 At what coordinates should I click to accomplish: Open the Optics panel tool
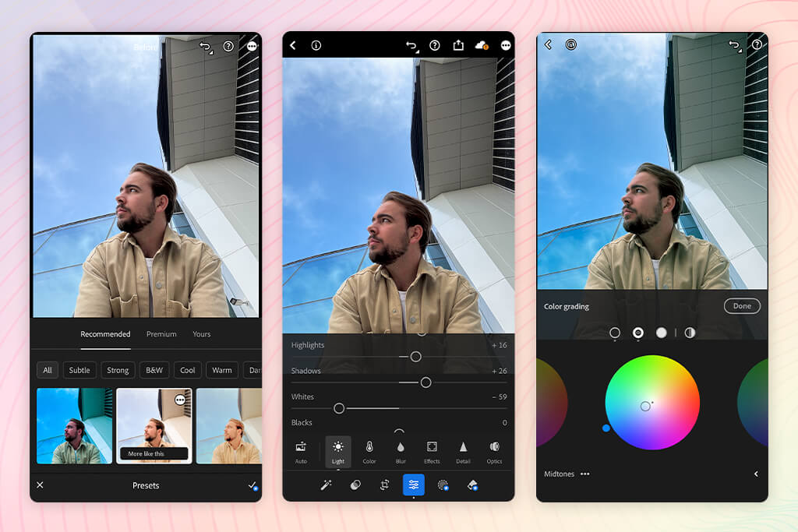(494, 452)
